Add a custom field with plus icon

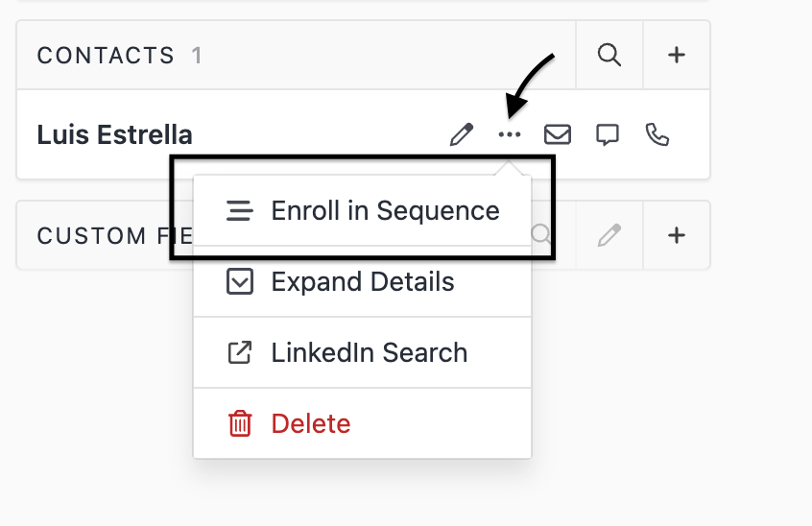677,234
